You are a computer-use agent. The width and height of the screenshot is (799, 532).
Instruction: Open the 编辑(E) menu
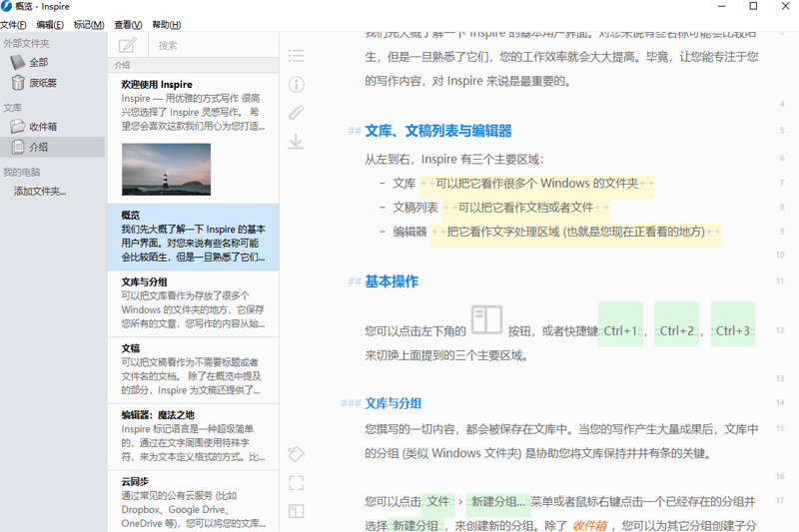(50, 24)
